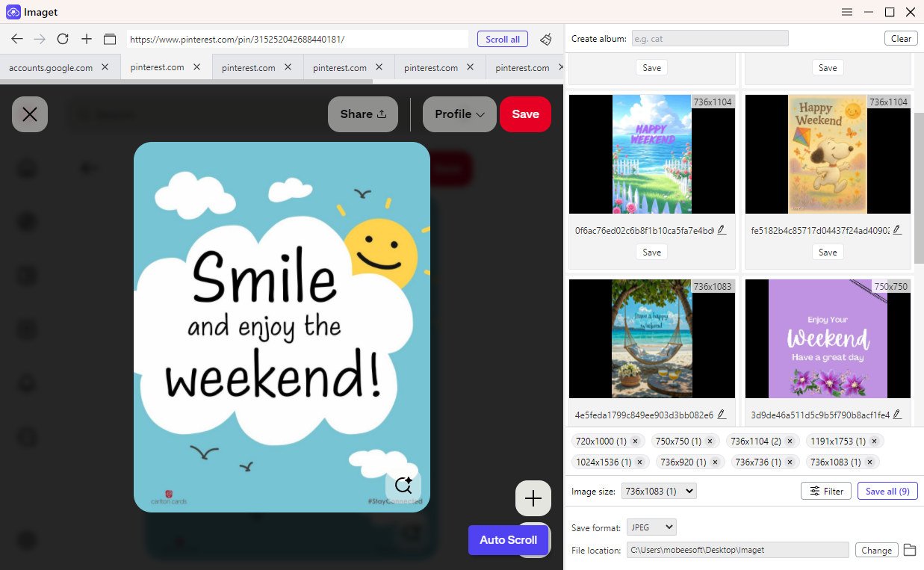This screenshot has height=570, width=924.
Task: Remove the 750x750 size filter tag
Action: click(x=710, y=442)
